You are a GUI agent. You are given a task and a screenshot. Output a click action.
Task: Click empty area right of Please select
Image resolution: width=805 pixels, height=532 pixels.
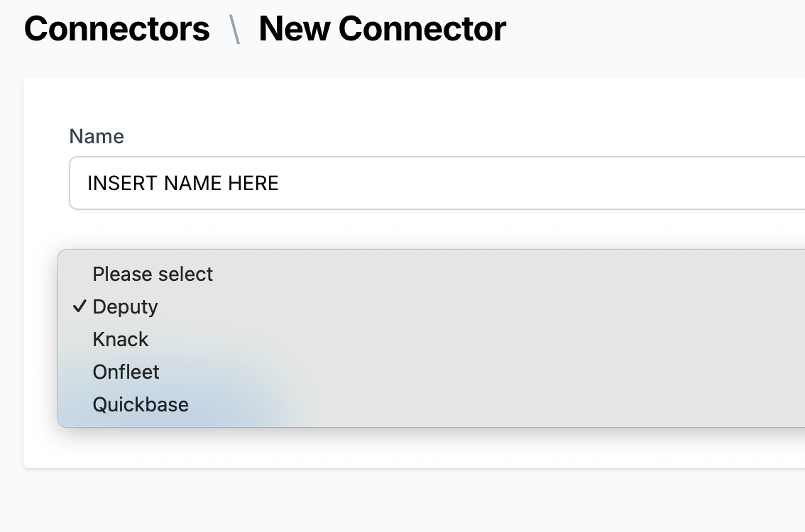(x=488, y=274)
